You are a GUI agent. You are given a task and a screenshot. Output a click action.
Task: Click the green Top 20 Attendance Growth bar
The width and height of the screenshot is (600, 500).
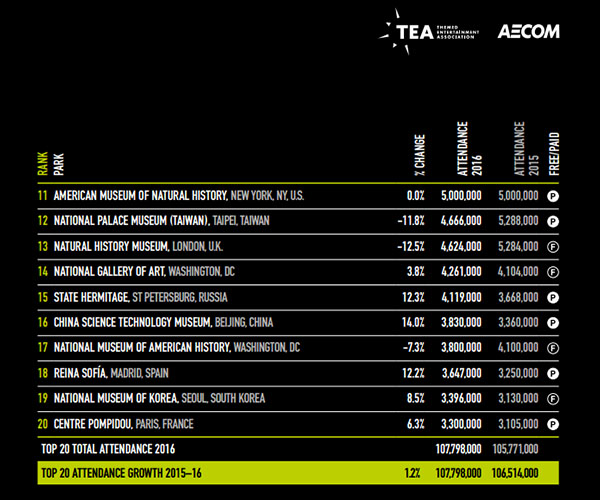tap(300, 471)
